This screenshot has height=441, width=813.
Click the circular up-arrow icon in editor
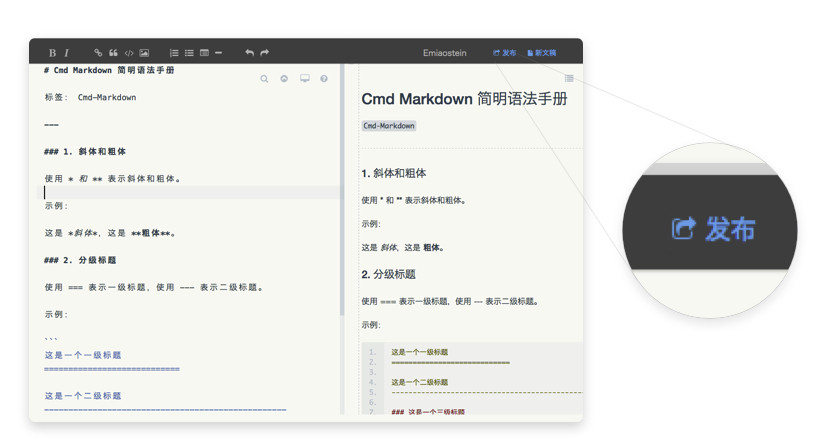pos(284,79)
